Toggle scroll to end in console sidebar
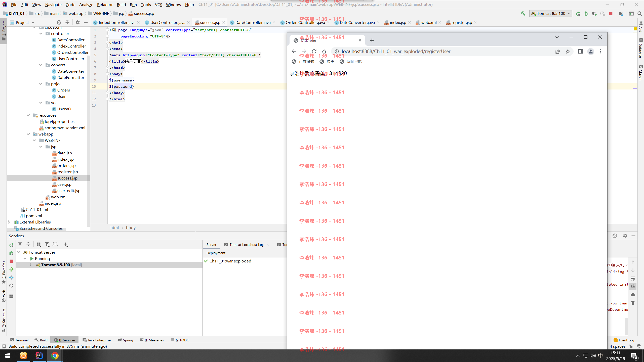The height and width of the screenshot is (362, 644). (x=633, y=286)
